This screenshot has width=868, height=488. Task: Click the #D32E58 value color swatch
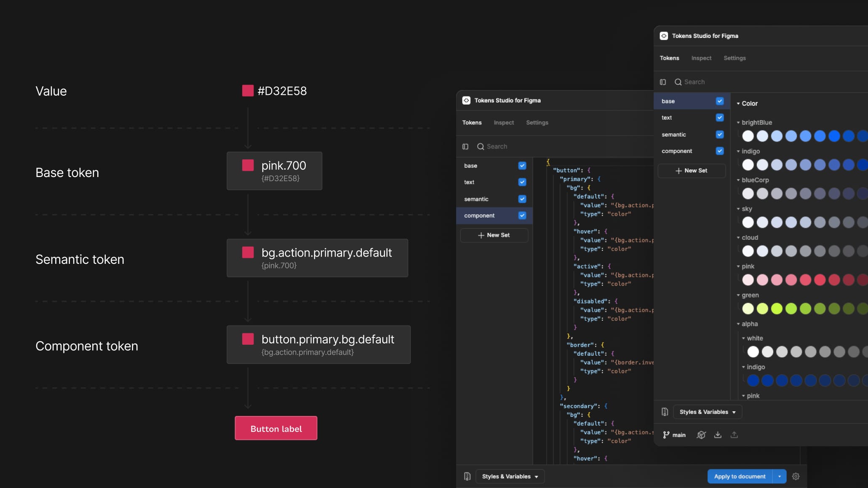click(248, 91)
